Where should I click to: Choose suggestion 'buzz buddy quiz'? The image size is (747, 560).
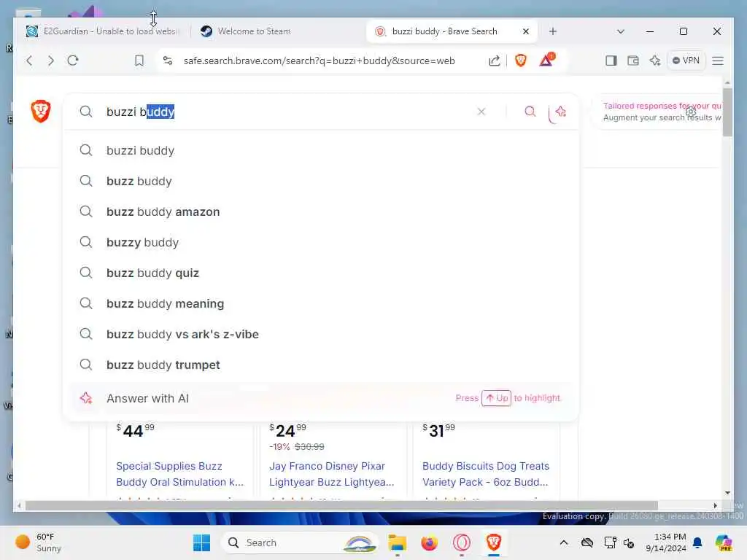[x=321, y=273]
